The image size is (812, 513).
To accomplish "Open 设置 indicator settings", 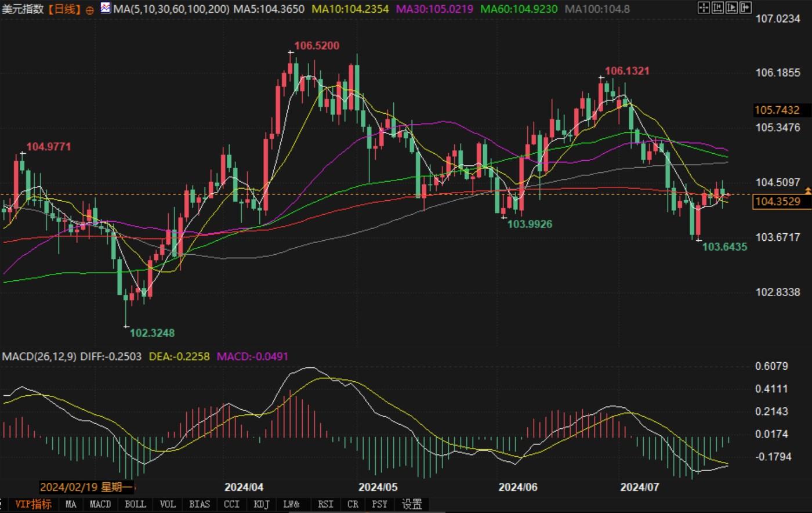I will [412, 504].
